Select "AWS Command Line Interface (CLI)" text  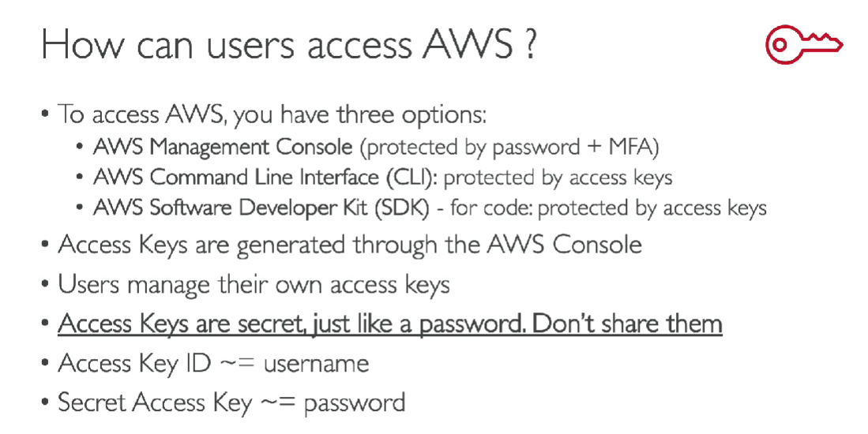(x=265, y=178)
